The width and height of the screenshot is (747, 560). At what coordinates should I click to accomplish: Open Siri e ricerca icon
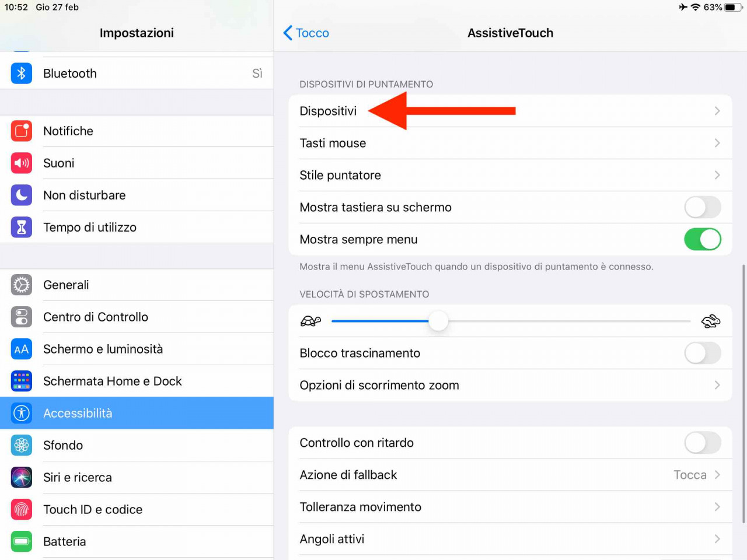[22, 478]
